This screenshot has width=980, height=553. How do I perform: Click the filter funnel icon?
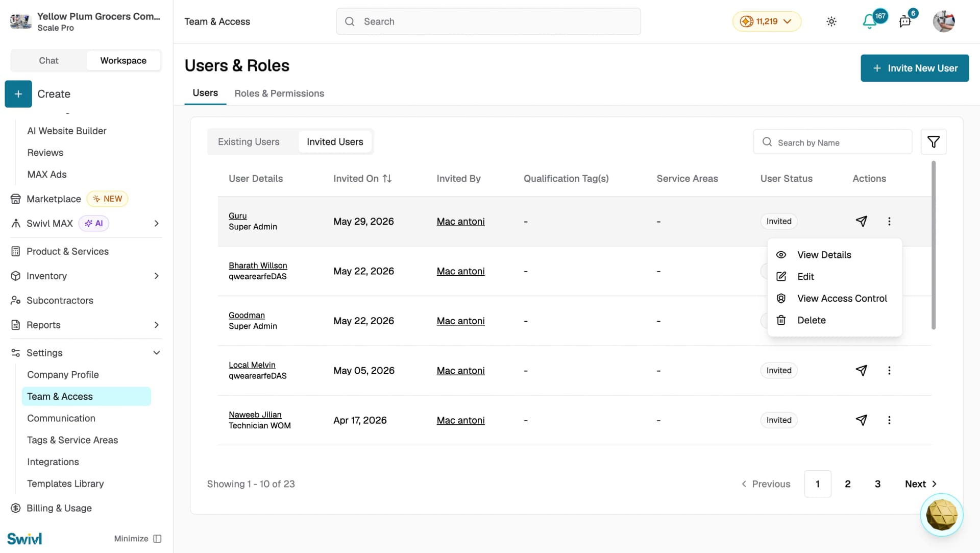[x=934, y=142]
